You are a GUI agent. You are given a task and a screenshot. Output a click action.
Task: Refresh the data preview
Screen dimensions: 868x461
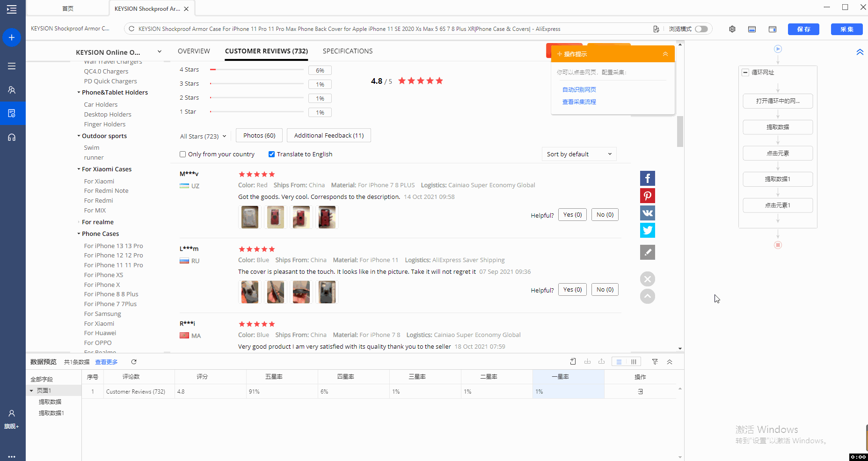tap(134, 362)
